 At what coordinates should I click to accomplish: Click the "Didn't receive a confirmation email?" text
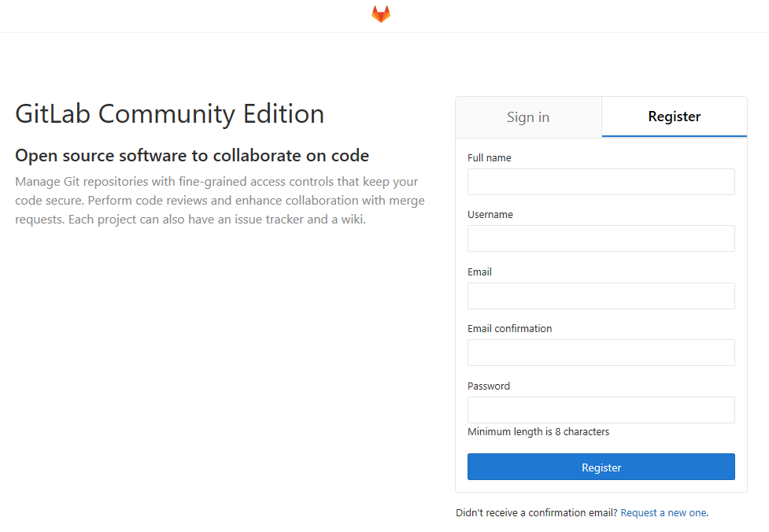tap(537, 513)
